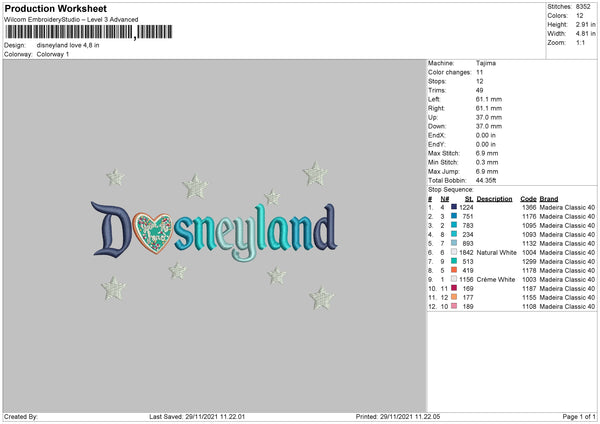Click stitch count 1842 in the stop list
The height and width of the screenshot is (424, 600).
466,253
